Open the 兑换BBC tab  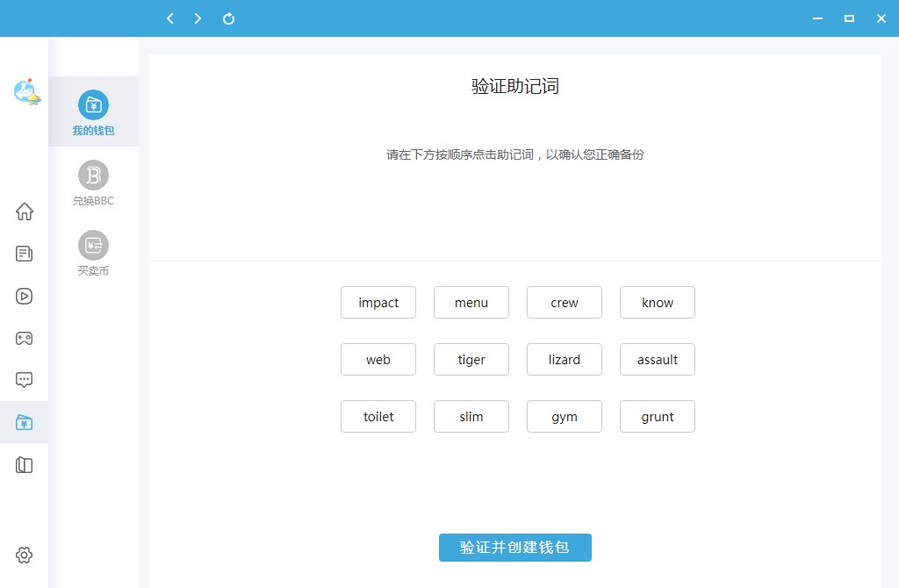tap(93, 183)
